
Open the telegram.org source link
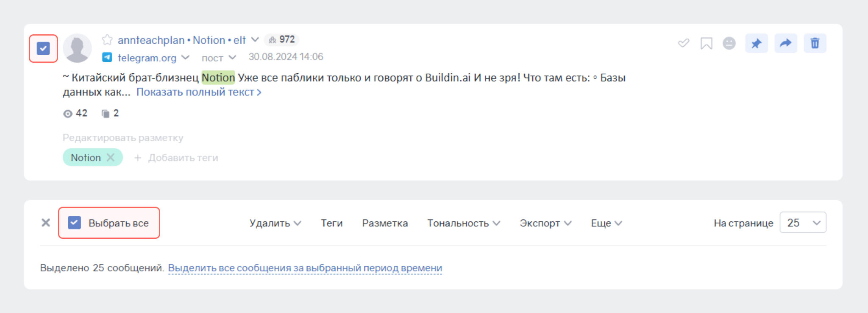tap(147, 58)
